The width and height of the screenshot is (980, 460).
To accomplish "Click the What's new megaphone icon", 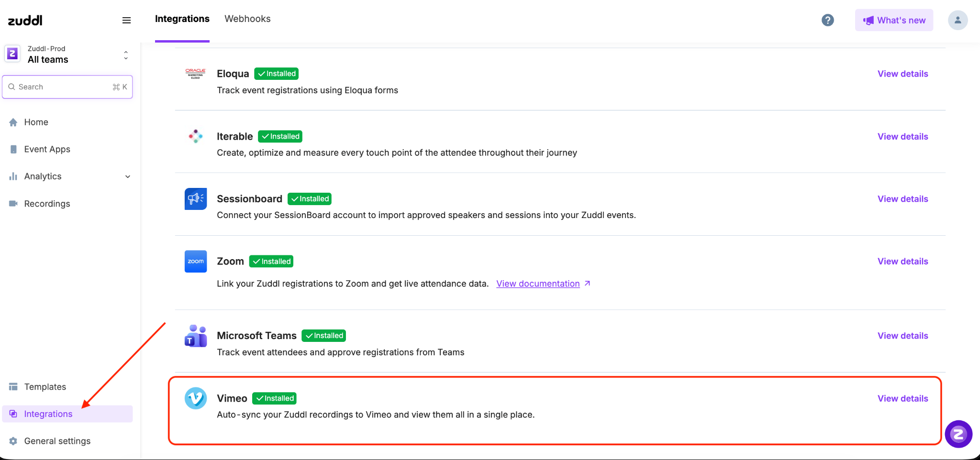I will tap(868, 21).
